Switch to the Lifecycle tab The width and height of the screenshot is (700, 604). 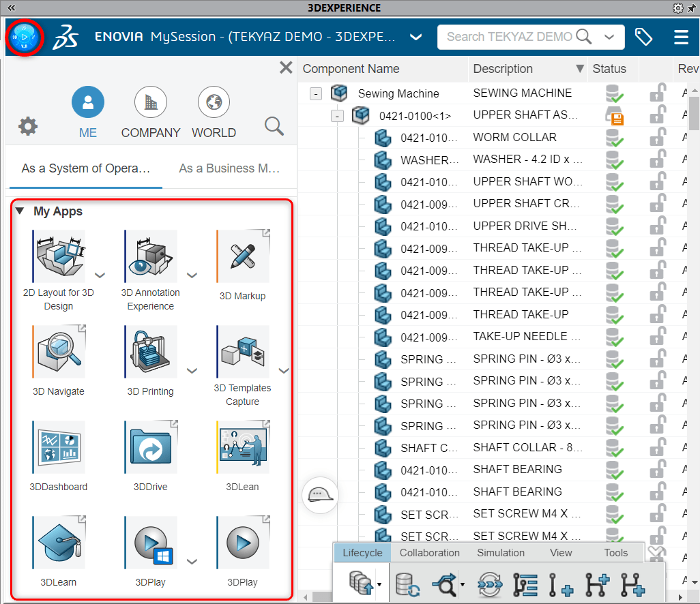point(362,553)
